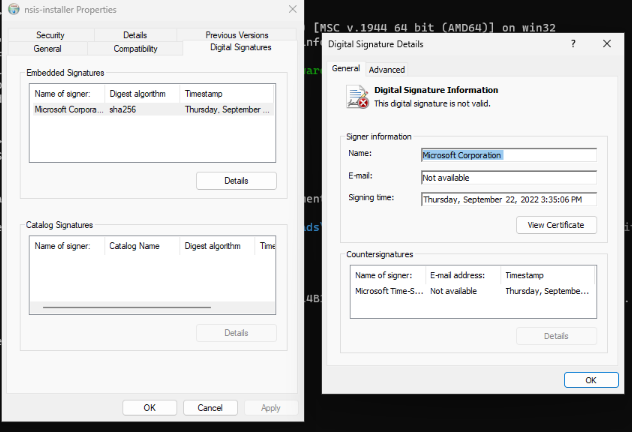The height and width of the screenshot is (432, 632).
Task: Click the countersignature Not available e-mail cell
Action: [x=453, y=291]
